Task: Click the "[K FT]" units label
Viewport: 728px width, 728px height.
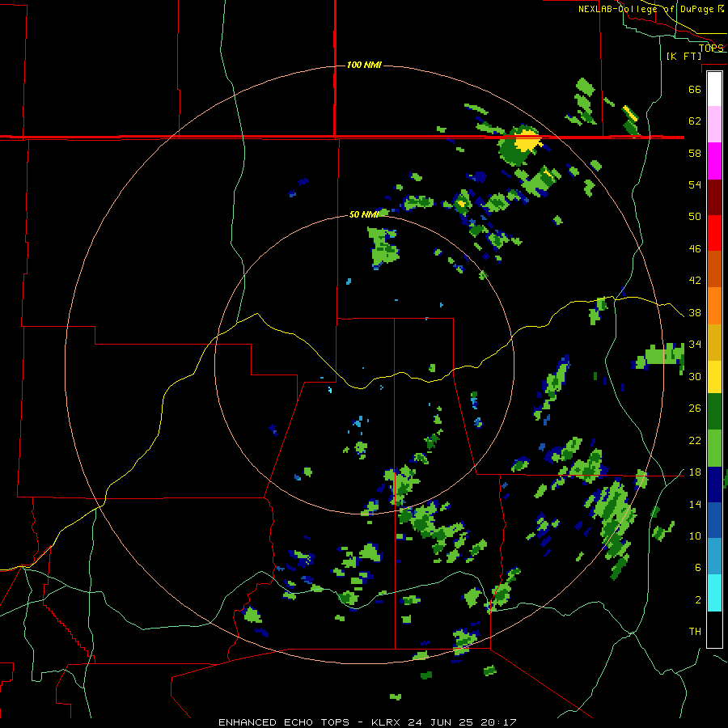Action: click(x=684, y=56)
